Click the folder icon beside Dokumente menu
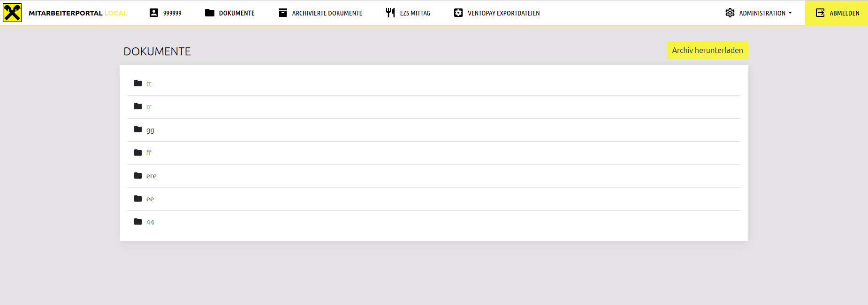 [210, 13]
